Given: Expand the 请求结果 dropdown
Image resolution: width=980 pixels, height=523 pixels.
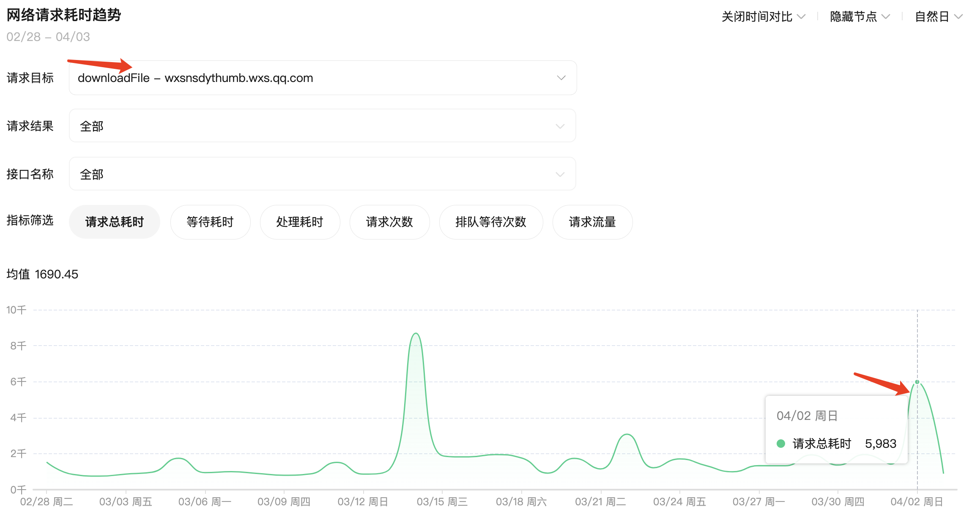Looking at the screenshot, I should coord(322,126).
